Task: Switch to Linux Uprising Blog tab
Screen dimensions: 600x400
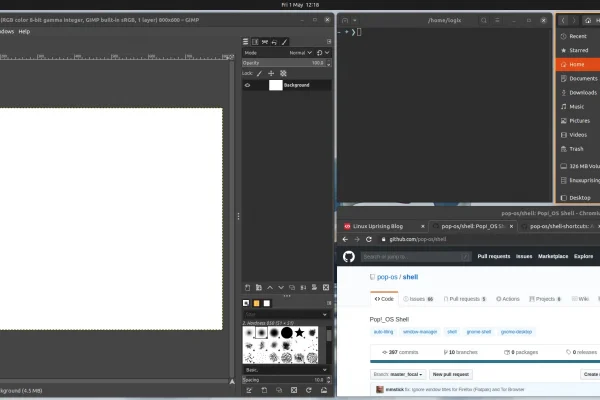Action: [x=383, y=226]
